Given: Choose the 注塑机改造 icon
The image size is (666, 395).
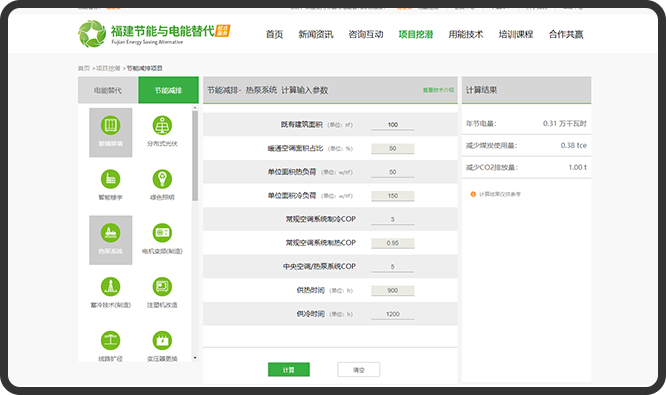Looking at the screenshot, I should (x=162, y=287).
